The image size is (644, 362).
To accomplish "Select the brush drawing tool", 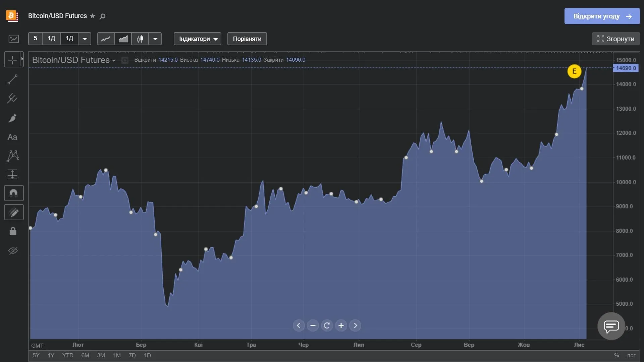I will coord(12,118).
